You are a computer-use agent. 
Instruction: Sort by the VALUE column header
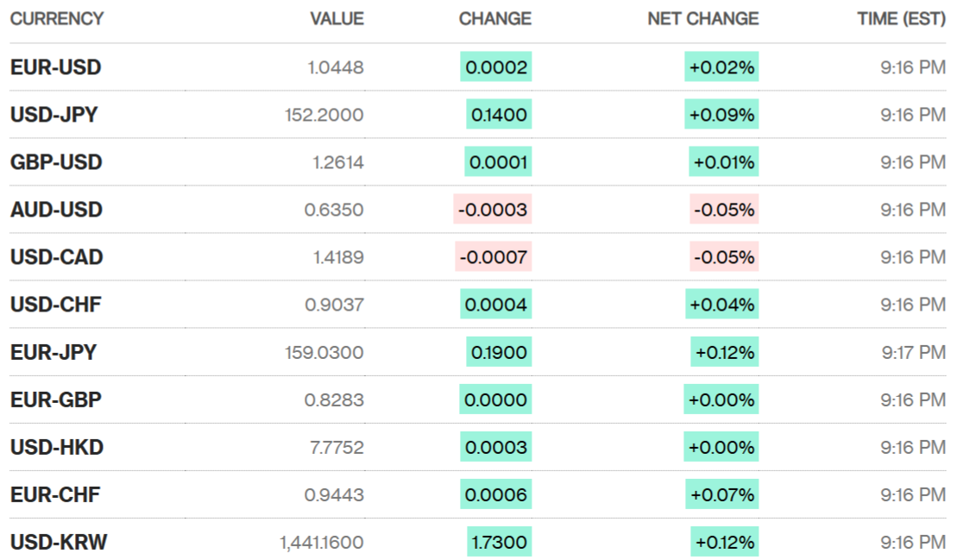(337, 19)
